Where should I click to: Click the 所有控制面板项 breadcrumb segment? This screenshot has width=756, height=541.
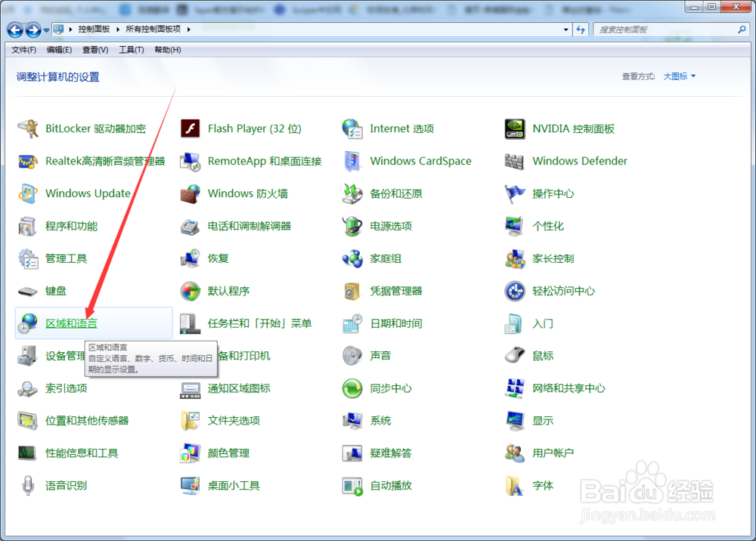point(153,29)
